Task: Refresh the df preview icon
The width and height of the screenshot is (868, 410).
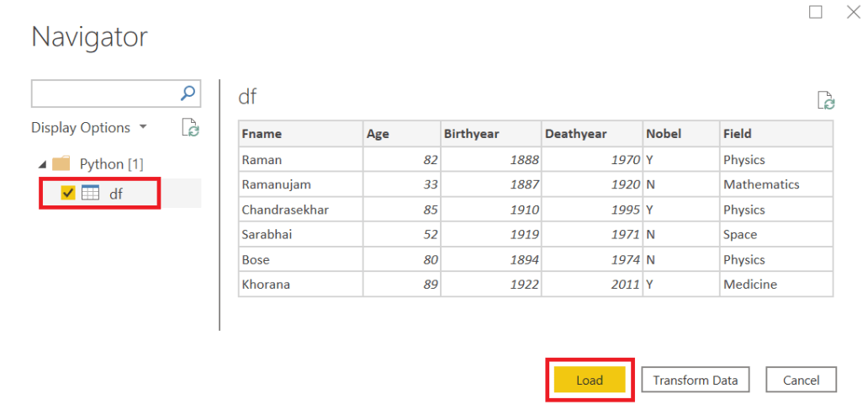Action: pos(827,100)
